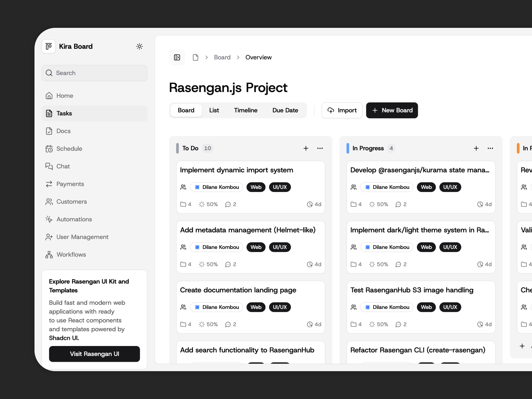532x399 pixels.
Task: Click the Board breadcrumb link
Action: (222, 57)
